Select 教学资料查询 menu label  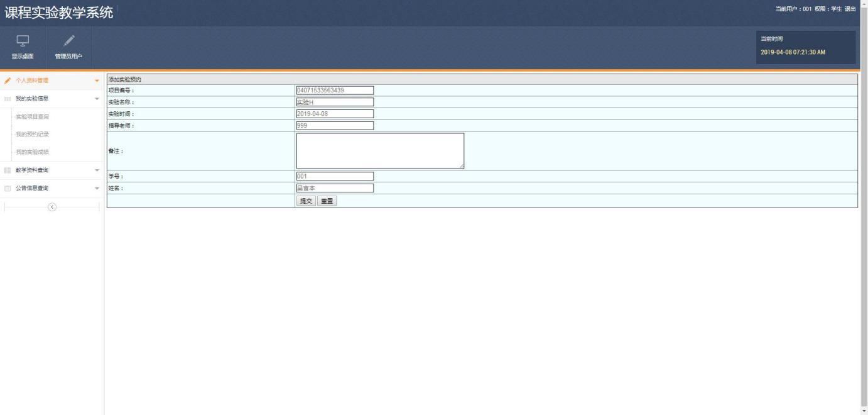32,170
